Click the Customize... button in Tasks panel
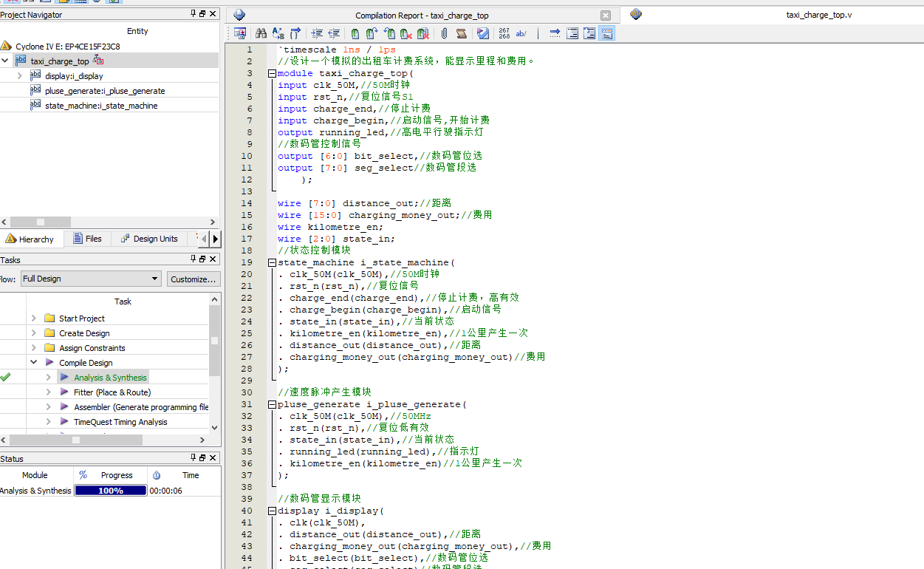924x569 pixels. point(194,279)
